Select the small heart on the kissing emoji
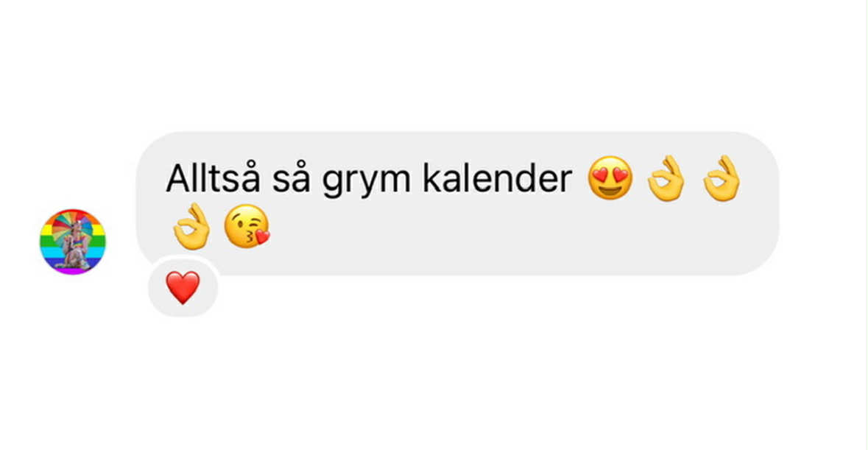Screen dimensions: 868x450 262,237
